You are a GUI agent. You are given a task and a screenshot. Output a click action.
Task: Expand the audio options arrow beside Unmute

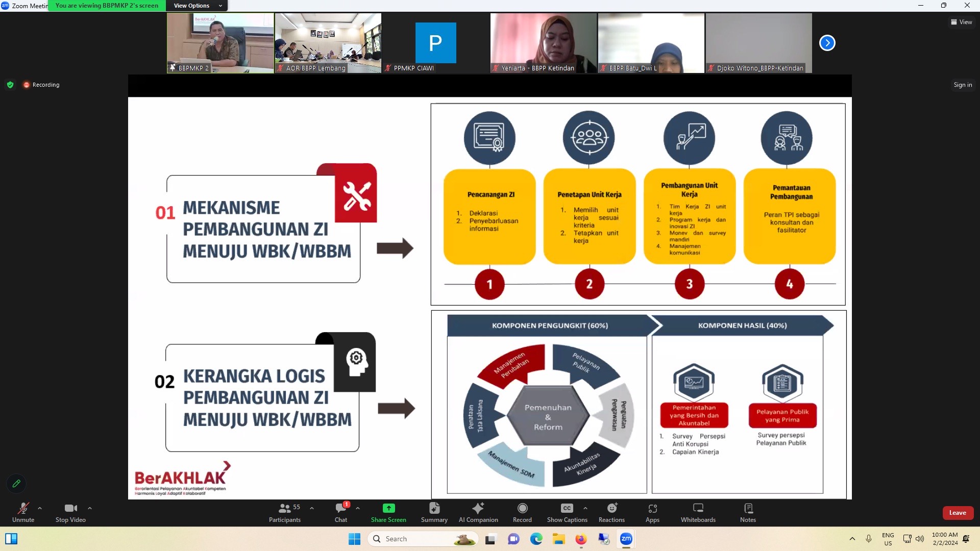40,508
